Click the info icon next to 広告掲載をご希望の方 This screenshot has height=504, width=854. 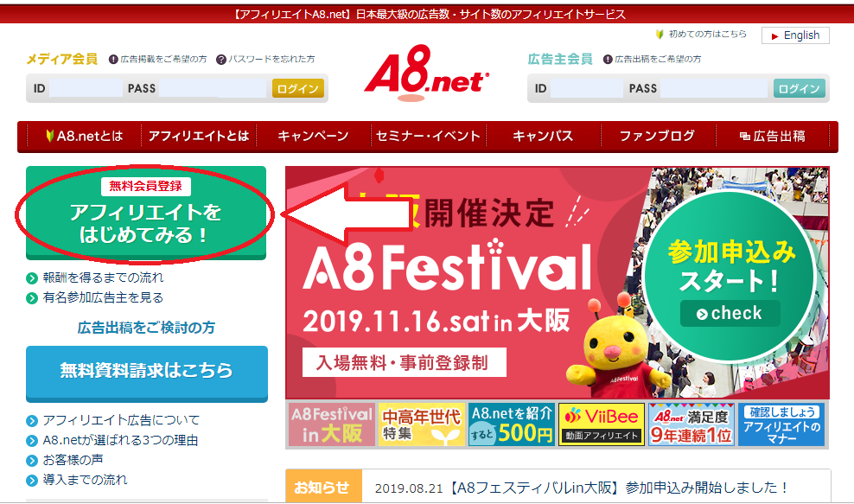[113, 60]
